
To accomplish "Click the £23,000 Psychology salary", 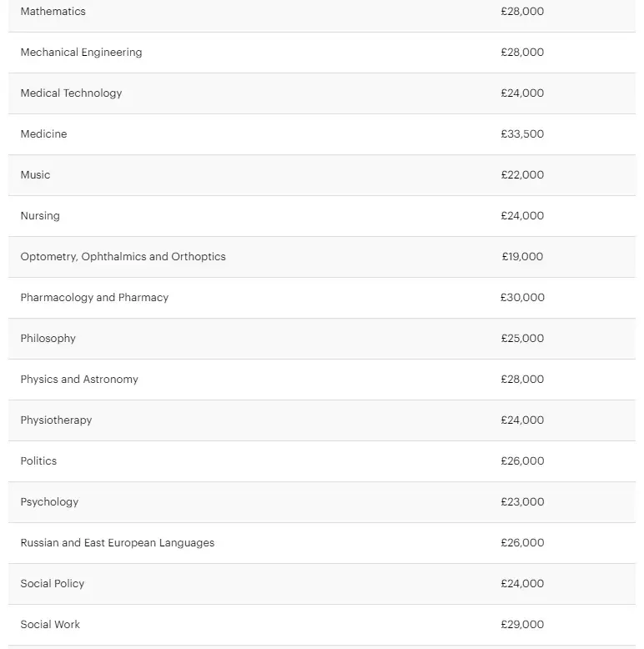I will click(522, 502).
